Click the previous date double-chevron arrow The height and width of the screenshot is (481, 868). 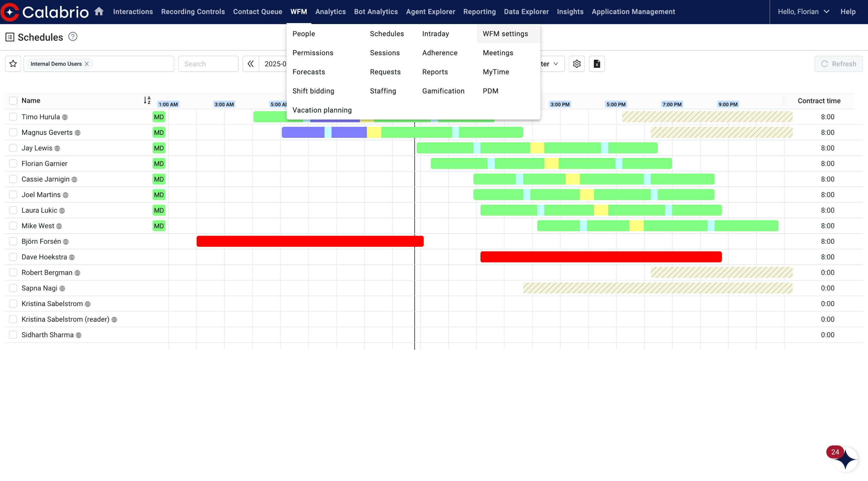251,64
